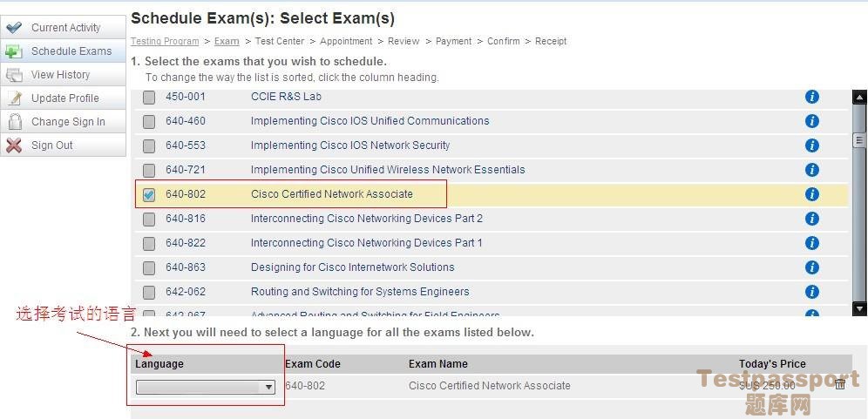The image size is (868, 419).
Task: Click 'CCIE R&S Lab' exam name
Action: pos(286,97)
